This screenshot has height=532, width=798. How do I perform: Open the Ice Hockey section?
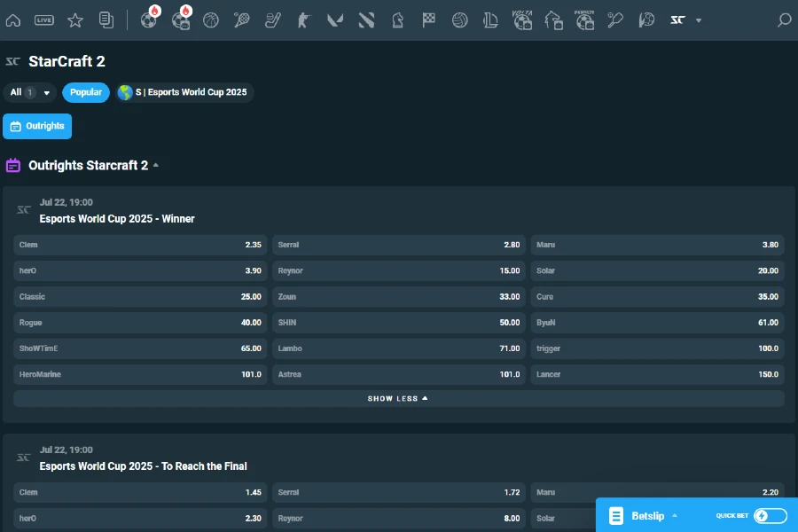(x=272, y=20)
